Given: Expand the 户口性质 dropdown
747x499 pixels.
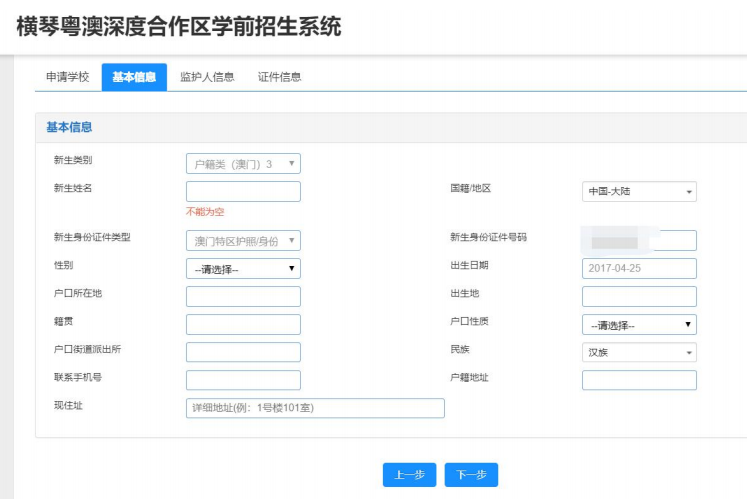Looking at the screenshot, I should pos(639,325).
